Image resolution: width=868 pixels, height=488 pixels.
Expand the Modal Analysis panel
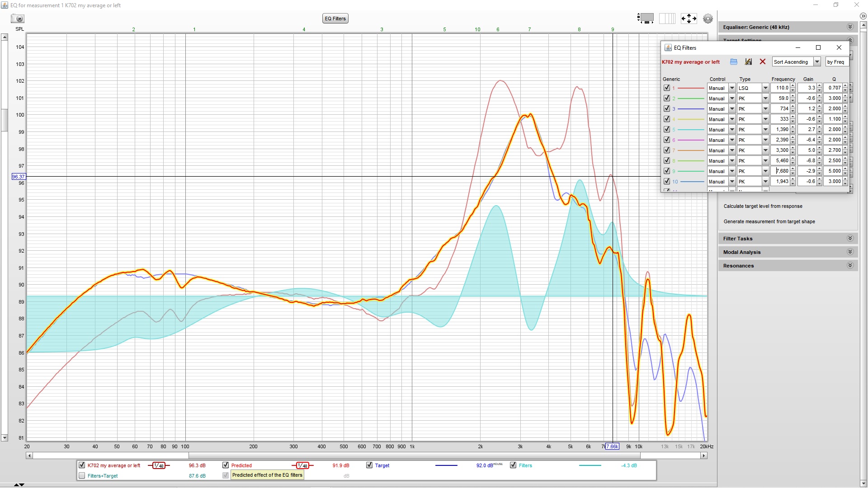[x=850, y=252]
